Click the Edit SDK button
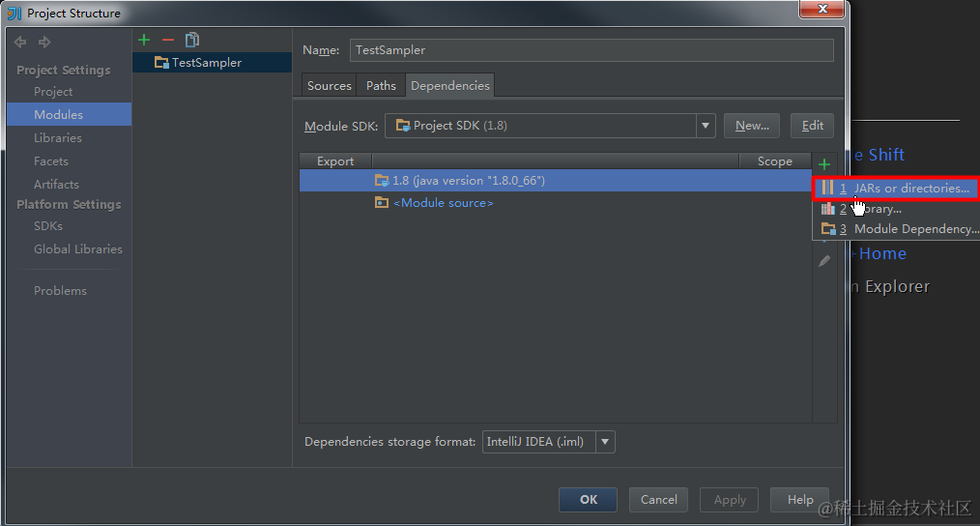Viewport: 980px width, 526px height. pos(812,126)
